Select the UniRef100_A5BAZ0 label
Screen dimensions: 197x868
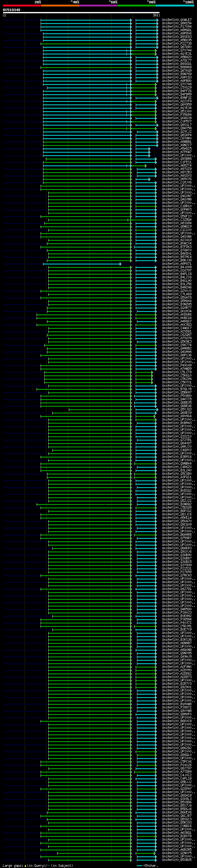[x=177, y=57]
